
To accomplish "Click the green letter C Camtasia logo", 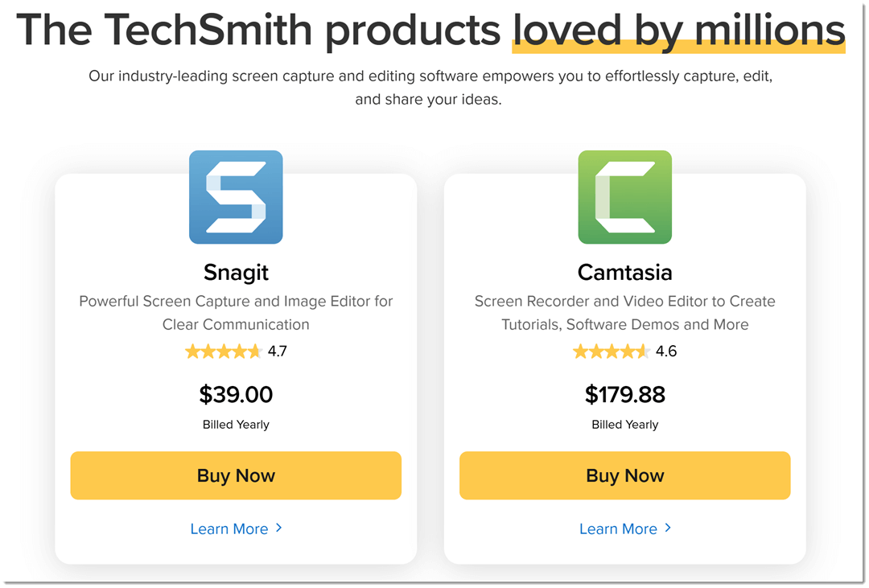I will 624,196.
